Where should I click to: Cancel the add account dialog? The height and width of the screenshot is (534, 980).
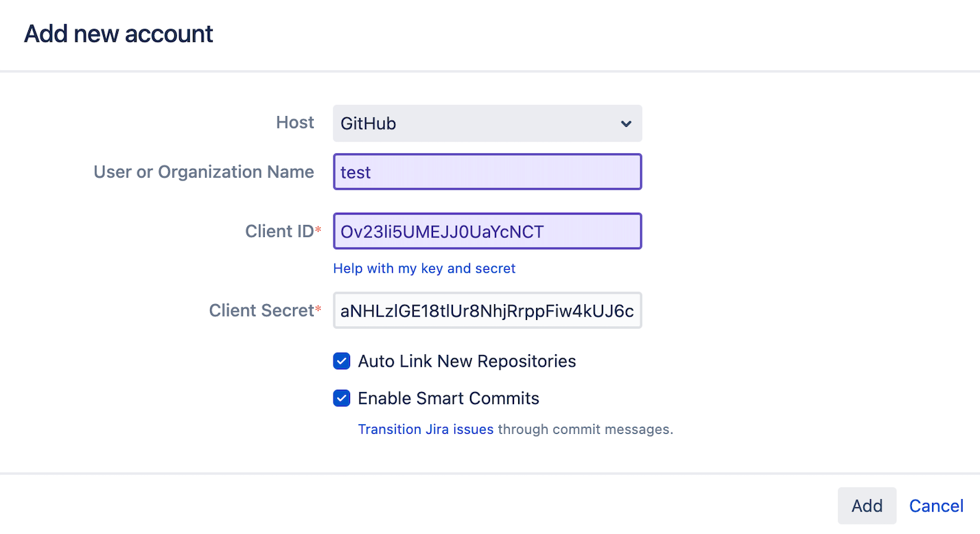point(936,506)
